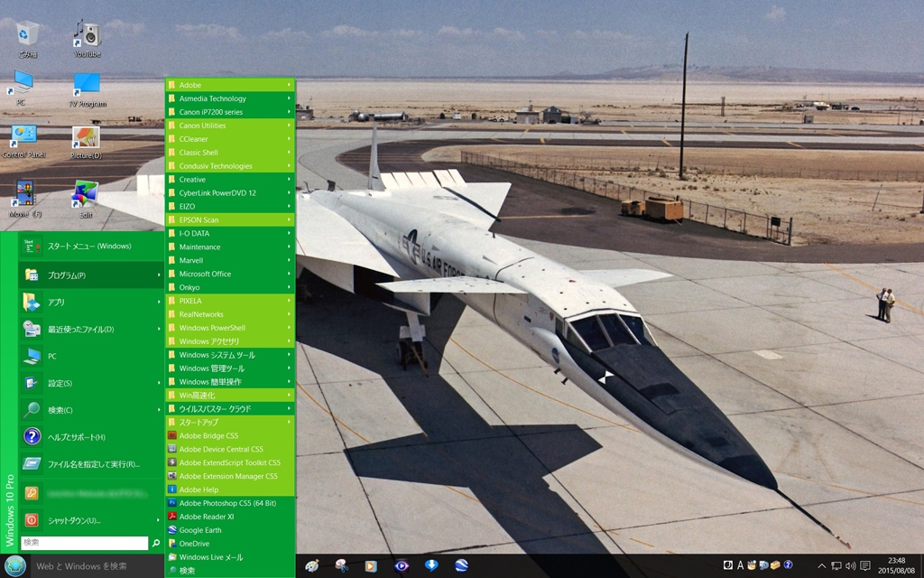
Task: Click the IME 'A' input mode indicator
Action: click(x=740, y=565)
